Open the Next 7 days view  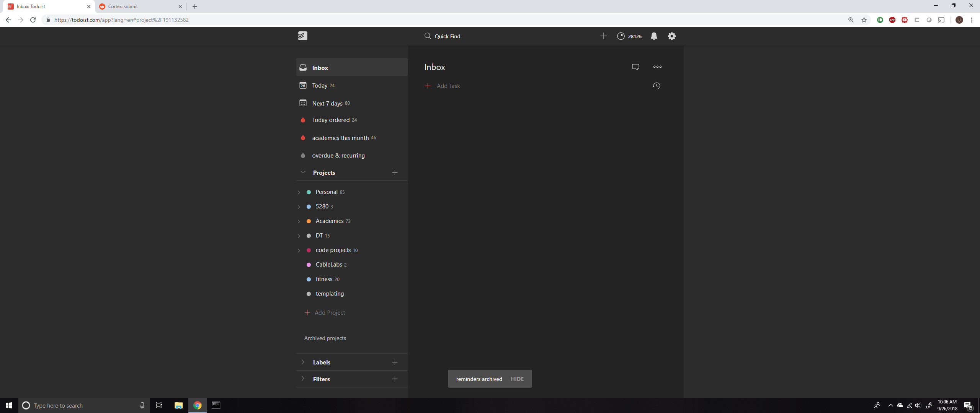(327, 103)
